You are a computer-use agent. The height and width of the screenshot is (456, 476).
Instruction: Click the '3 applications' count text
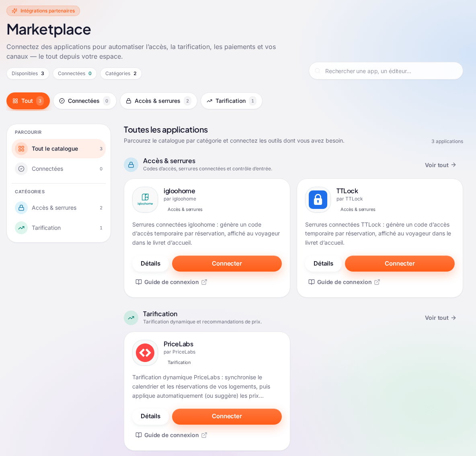447,141
